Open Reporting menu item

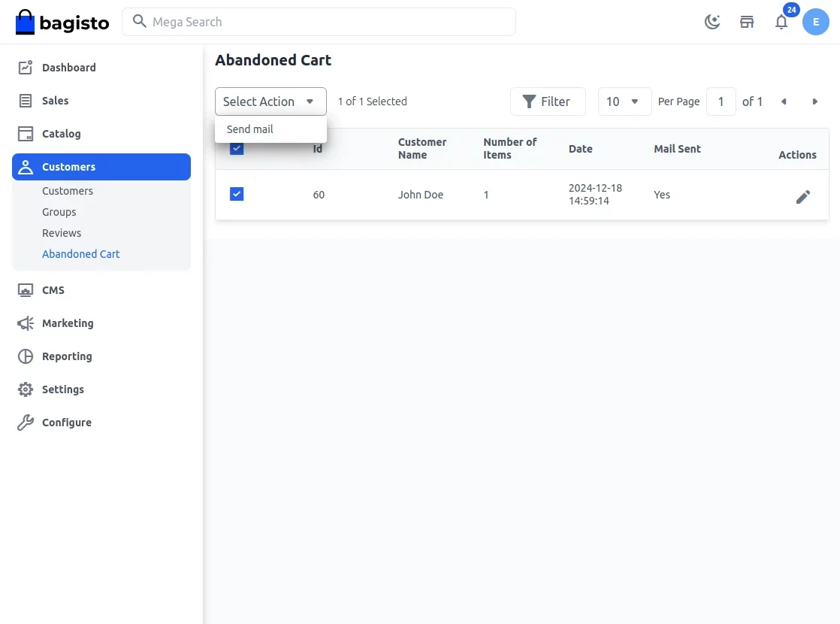click(x=67, y=356)
